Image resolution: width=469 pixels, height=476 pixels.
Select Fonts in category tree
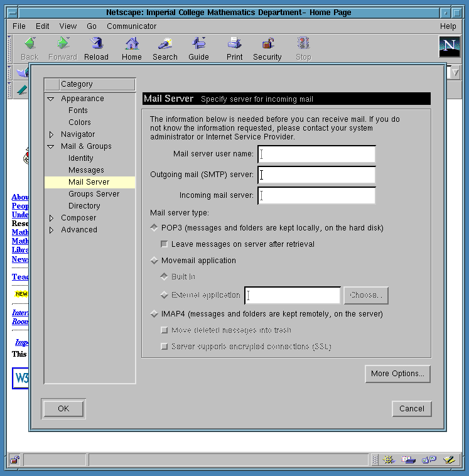(78, 110)
